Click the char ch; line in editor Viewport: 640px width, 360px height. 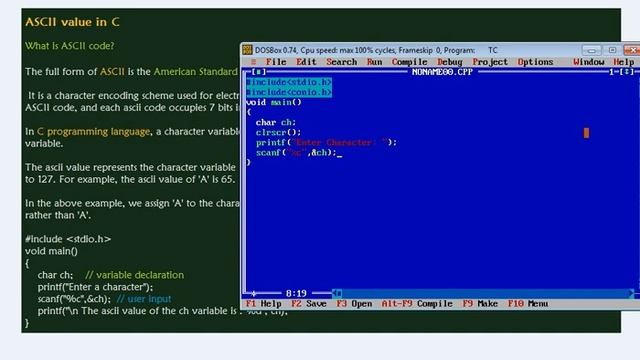tap(276, 122)
